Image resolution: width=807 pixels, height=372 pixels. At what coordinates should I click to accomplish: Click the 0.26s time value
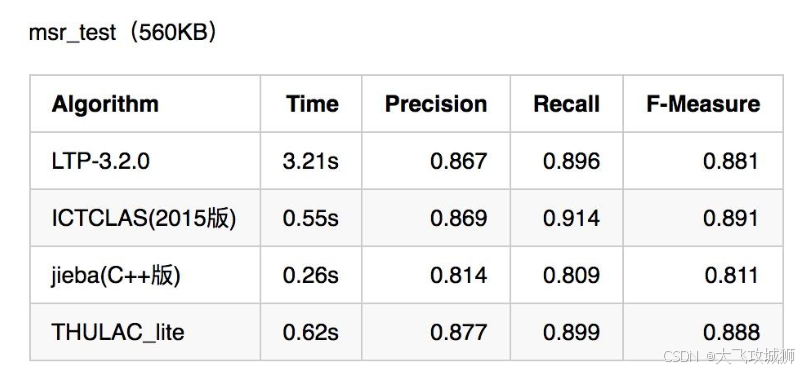(311, 276)
